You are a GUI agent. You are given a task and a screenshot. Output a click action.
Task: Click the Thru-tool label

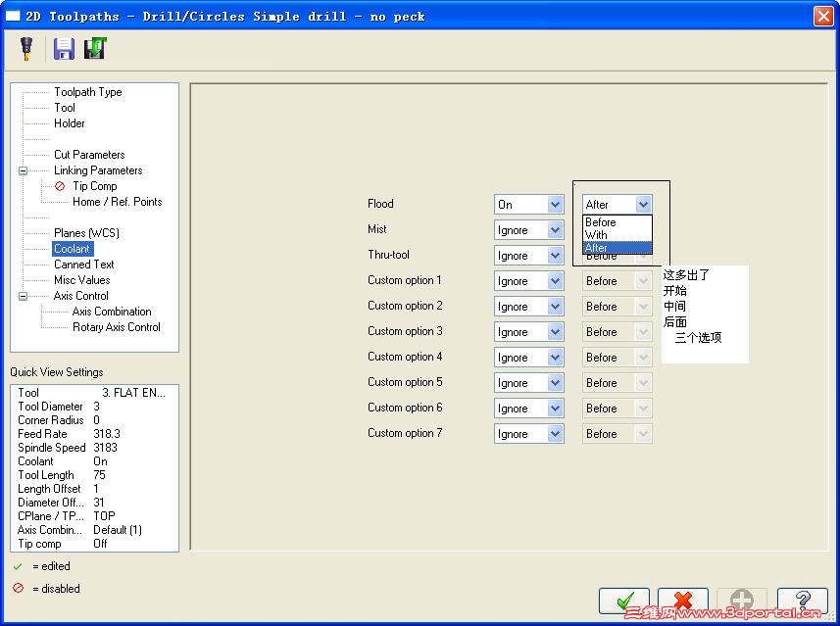pyautogui.click(x=388, y=255)
